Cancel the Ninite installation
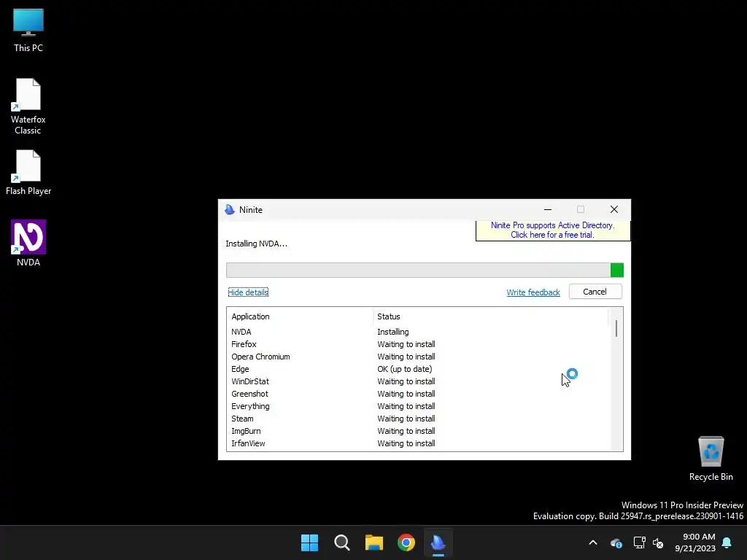 [595, 292]
